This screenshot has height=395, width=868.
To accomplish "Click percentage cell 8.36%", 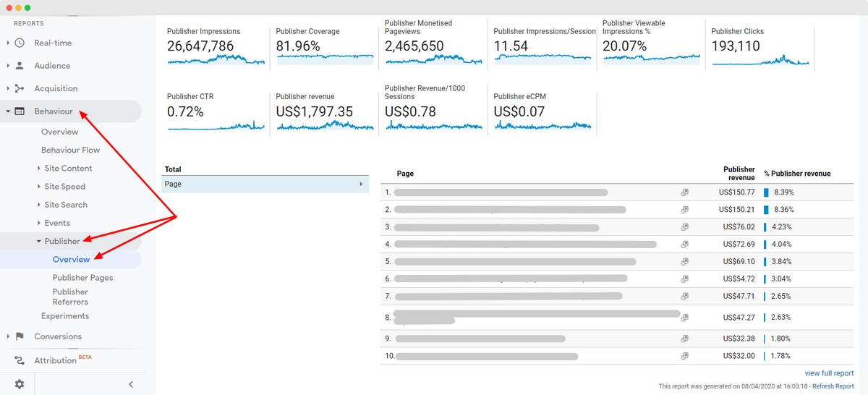I will tap(784, 210).
